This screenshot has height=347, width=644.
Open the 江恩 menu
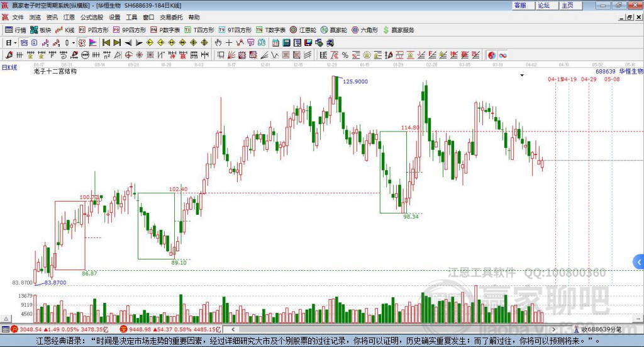coord(69,17)
